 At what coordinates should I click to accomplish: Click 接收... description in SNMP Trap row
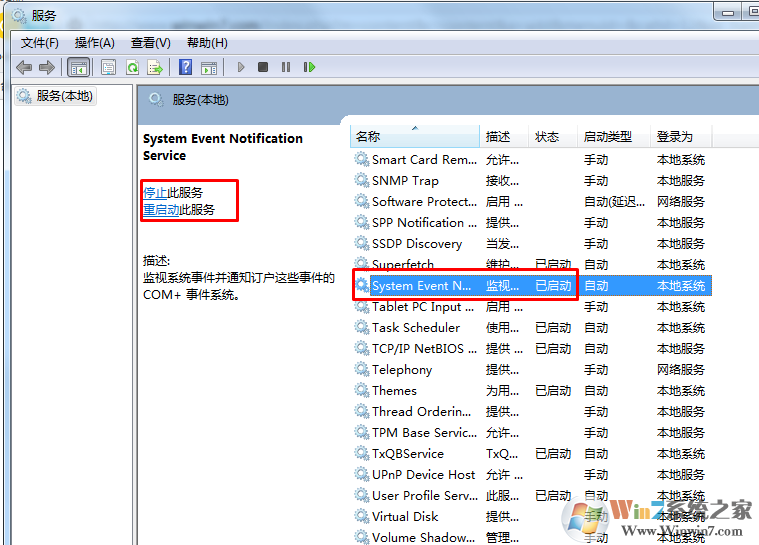[x=502, y=181]
